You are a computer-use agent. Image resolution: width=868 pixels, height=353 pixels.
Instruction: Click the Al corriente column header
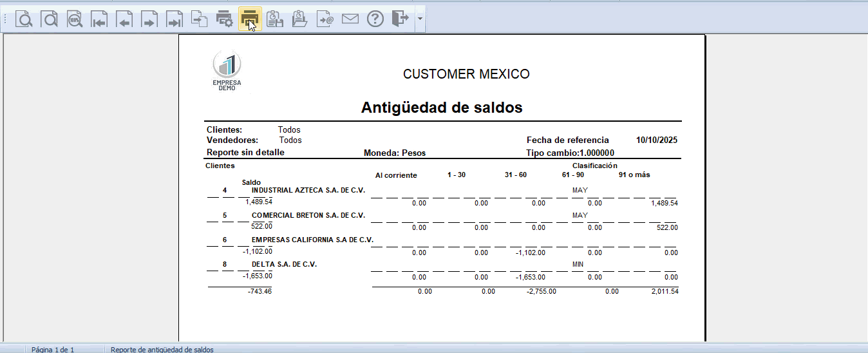click(x=396, y=175)
